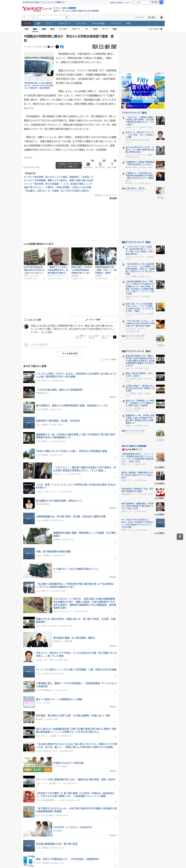The height and width of the screenshot is (868, 186).
Task: Open the 総額22億円 recommended article thumbnail
Action: coord(82,256)
